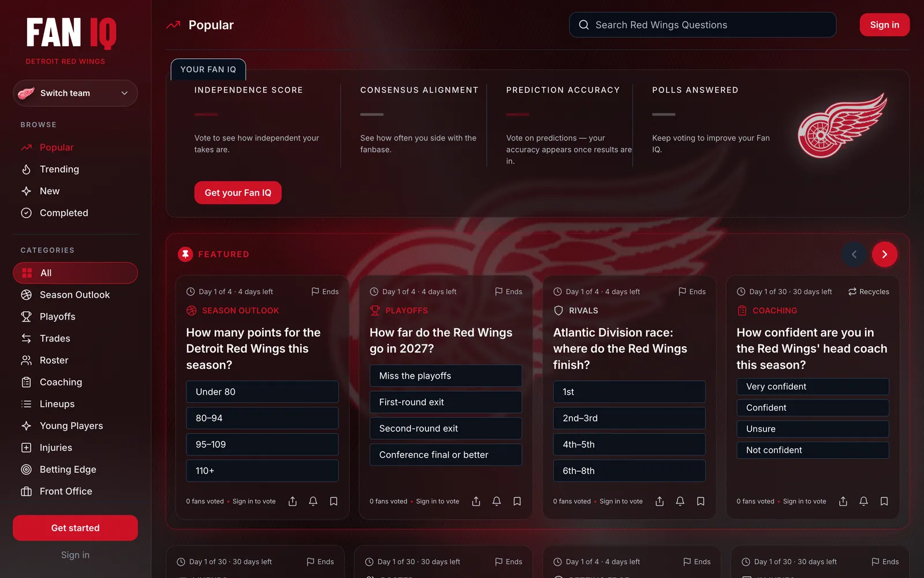The image size is (924, 578).
Task: Focus the Search Red Wings Questions field
Action: (702, 25)
